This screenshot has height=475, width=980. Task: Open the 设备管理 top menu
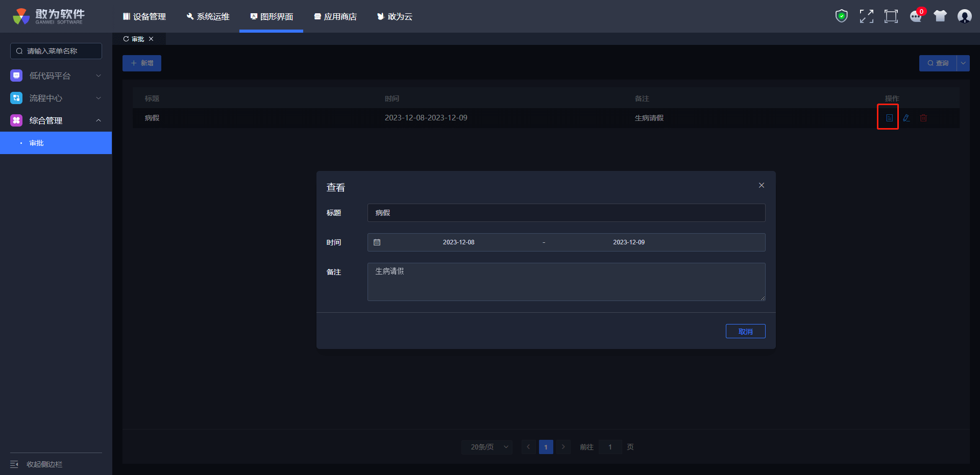tap(144, 16)
